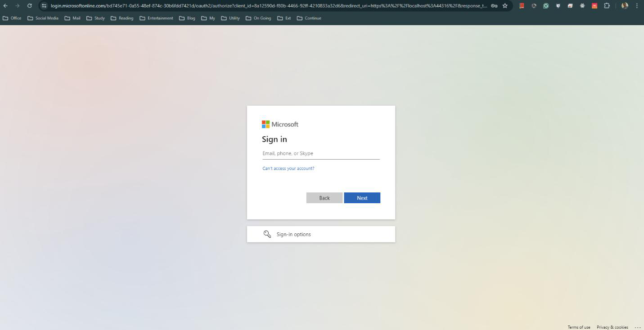The width and height of the screenshot is (644, 330).
Task: Open the Privacy & cookies link
Action: click(x=612, y=327)
